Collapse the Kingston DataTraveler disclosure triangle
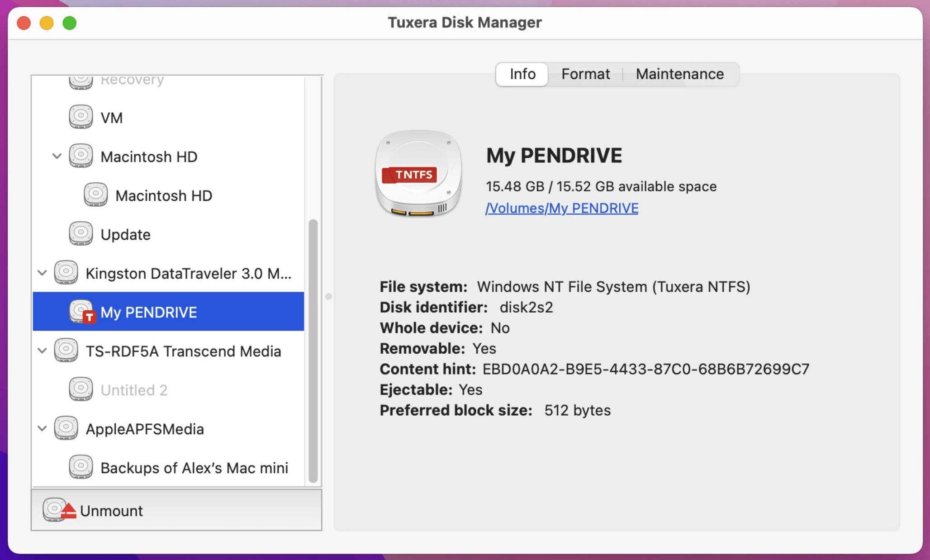Screen dimensions: 930x560 click(42, 272)
